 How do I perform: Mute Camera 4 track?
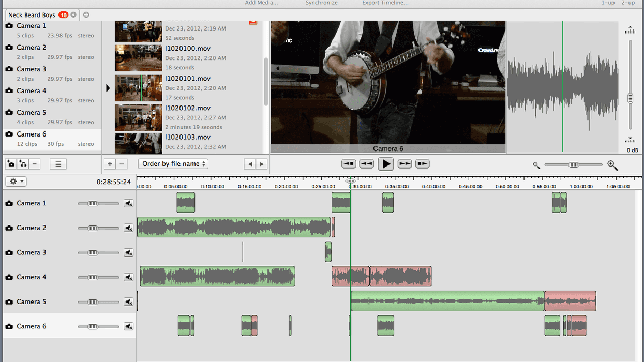click(x=128, y=277)
